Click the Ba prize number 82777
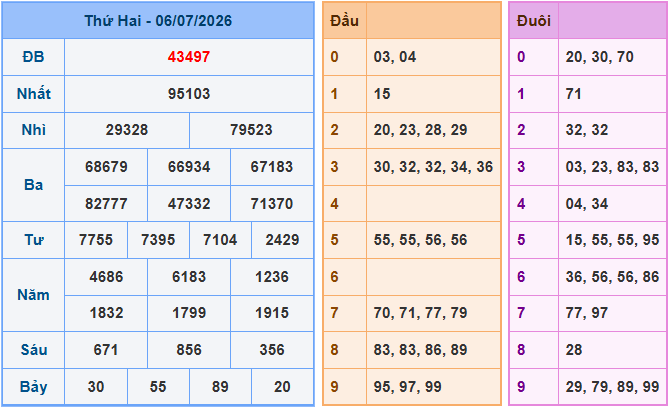The image size is (670, 407). click(106, 203)
